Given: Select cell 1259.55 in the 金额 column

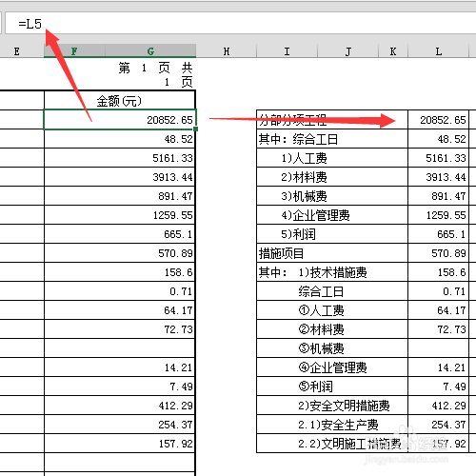Looking at the screenshot, I should (119, 215).
